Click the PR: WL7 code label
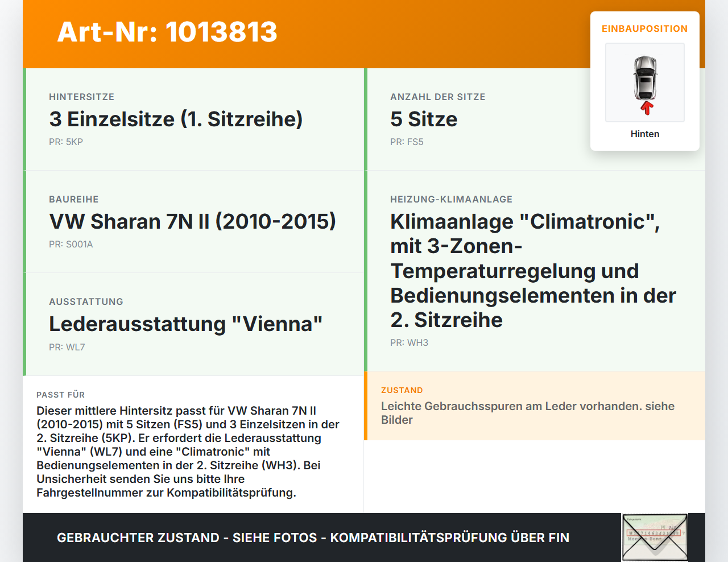 coord(67,346)
